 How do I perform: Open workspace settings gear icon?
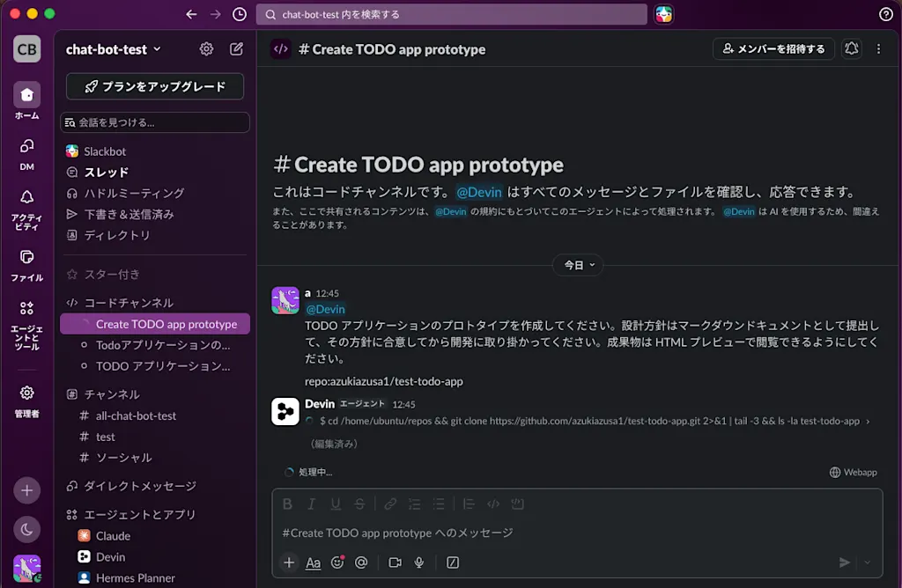pos(206,49)
